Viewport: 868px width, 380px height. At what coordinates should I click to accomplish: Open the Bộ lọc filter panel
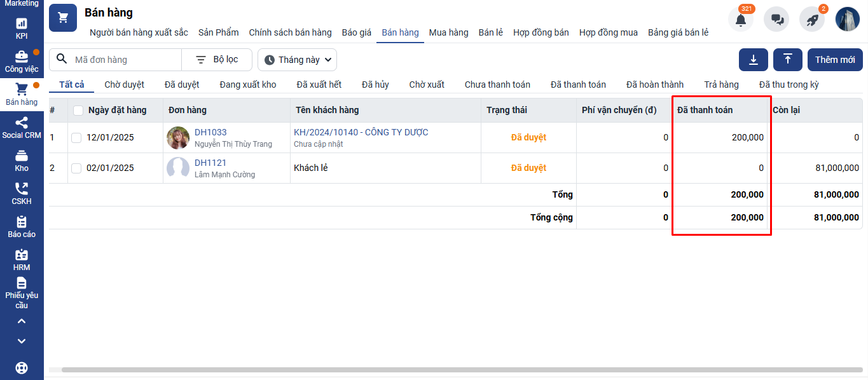pos(217,60)
